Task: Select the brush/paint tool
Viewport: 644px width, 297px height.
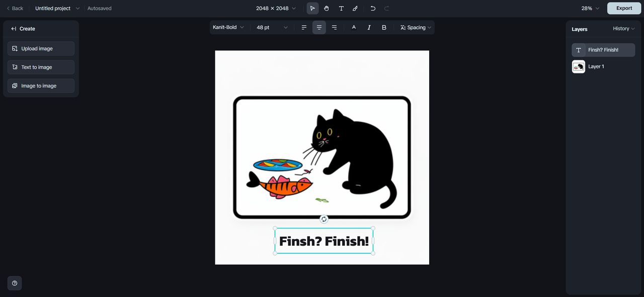Action: [x=355, y=8]
